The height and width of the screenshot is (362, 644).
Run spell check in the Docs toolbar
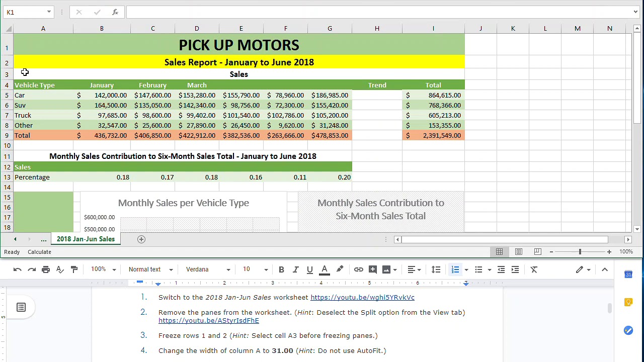[60, 269]
